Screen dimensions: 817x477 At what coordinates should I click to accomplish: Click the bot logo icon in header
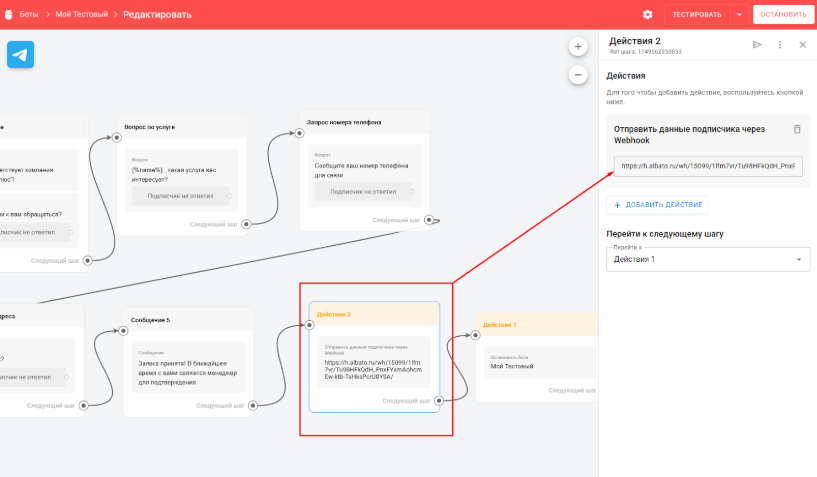pos(8,15)
